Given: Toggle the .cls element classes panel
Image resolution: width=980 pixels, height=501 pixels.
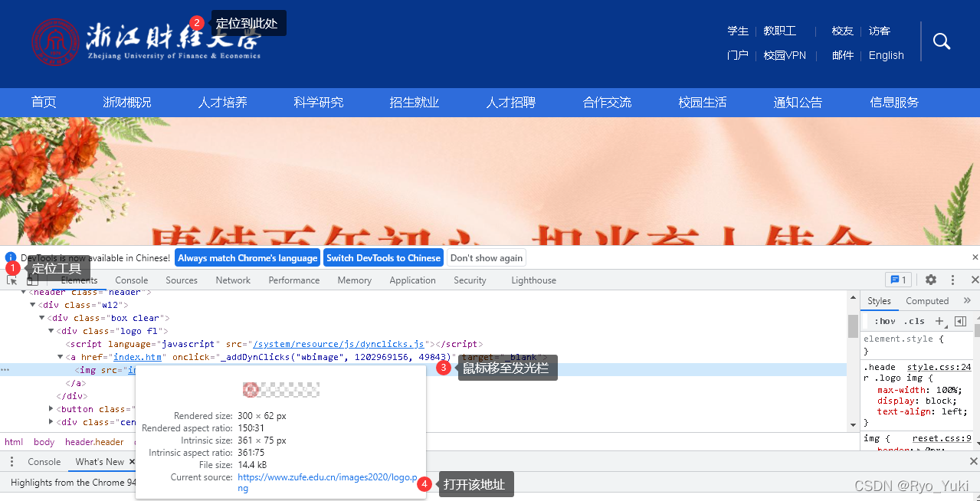Looking at the screenshot, I should coord(914,321).
